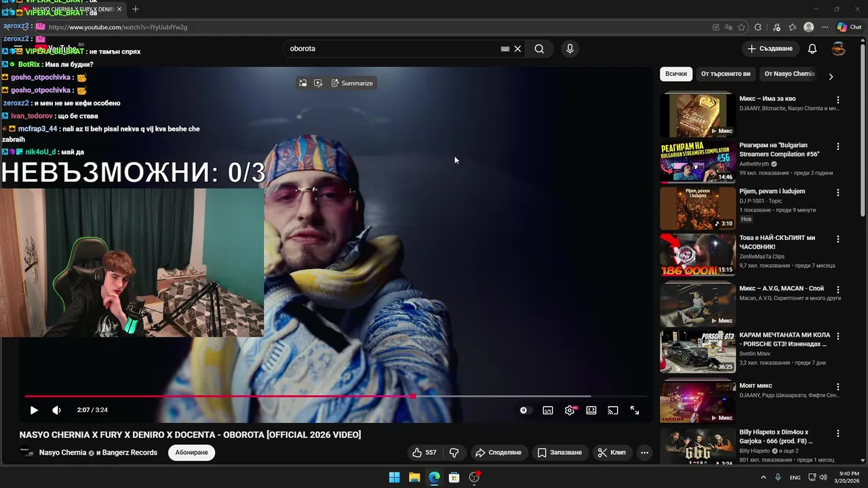
Task: Open the Създаване create button
Action: click(770, 49)
